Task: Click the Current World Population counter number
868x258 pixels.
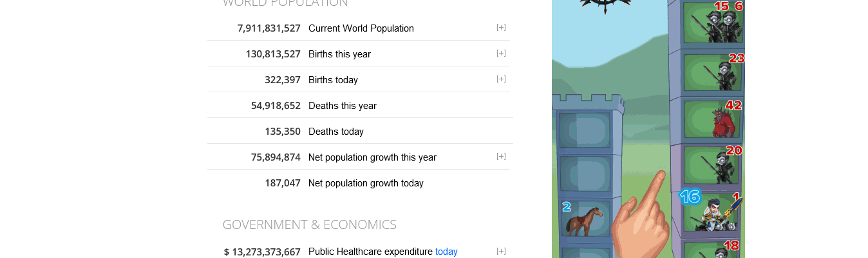Action: coord(269,28)
